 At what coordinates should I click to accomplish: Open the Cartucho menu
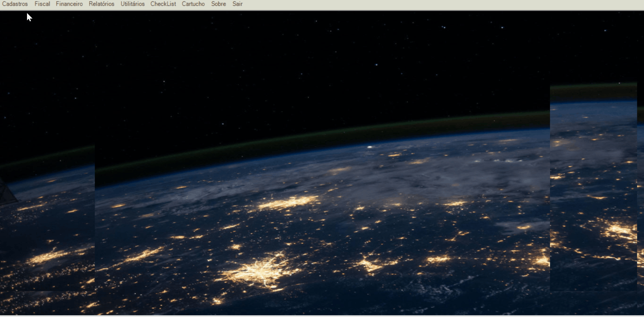tap(193, 4)
